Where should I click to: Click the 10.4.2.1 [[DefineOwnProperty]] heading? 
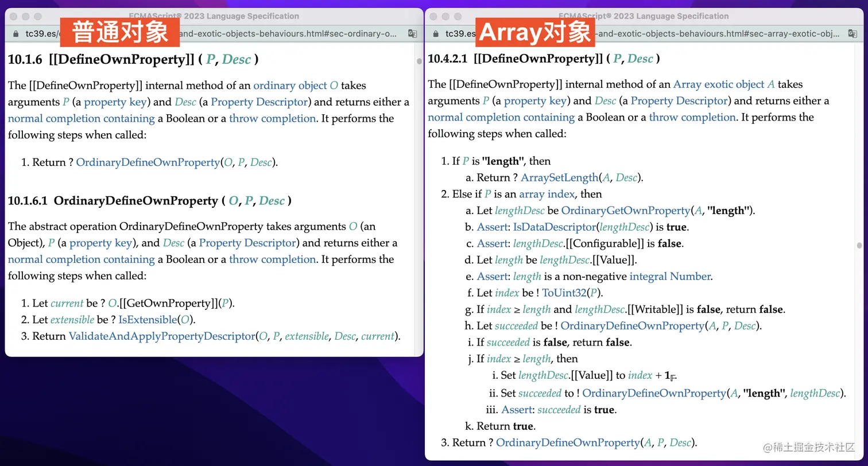pyautogui.click(x=544, y=59)
